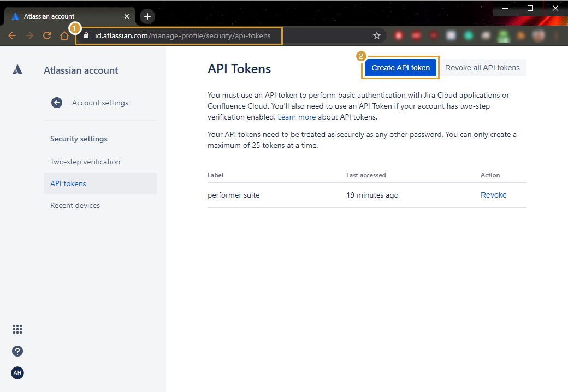
Task: Revoke the performer suite token
Action: (x=493, y=195)
